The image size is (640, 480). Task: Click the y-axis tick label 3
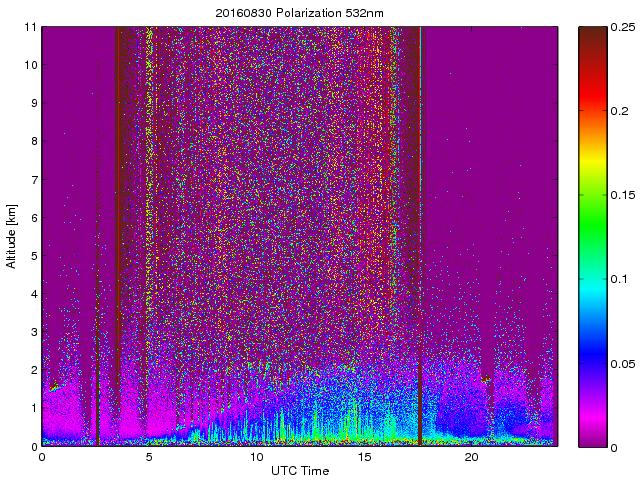click(x=33, y=332)
